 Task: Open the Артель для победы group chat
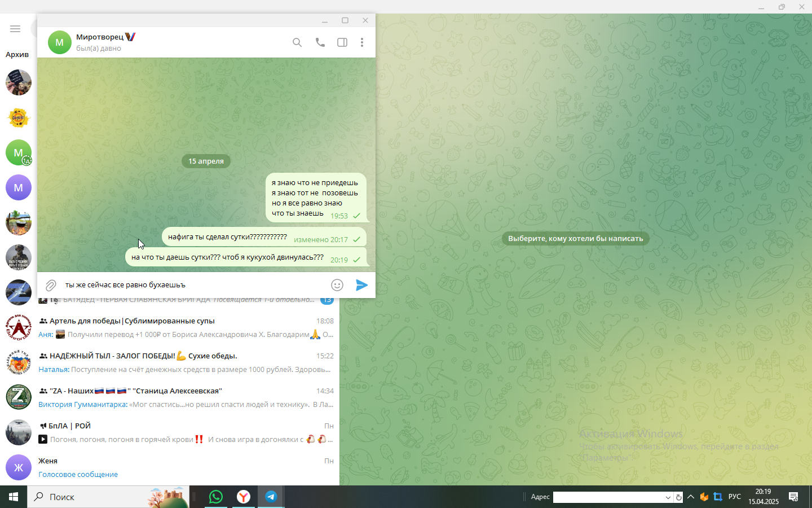(x=170, y=327)
